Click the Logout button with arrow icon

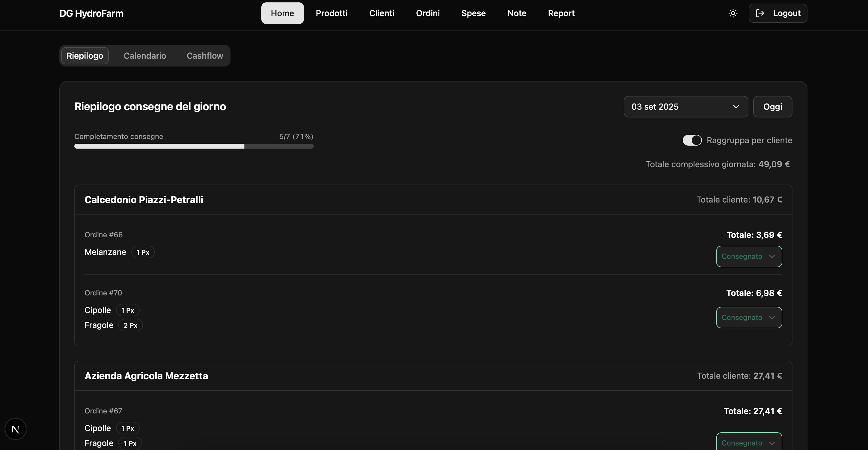778,13
